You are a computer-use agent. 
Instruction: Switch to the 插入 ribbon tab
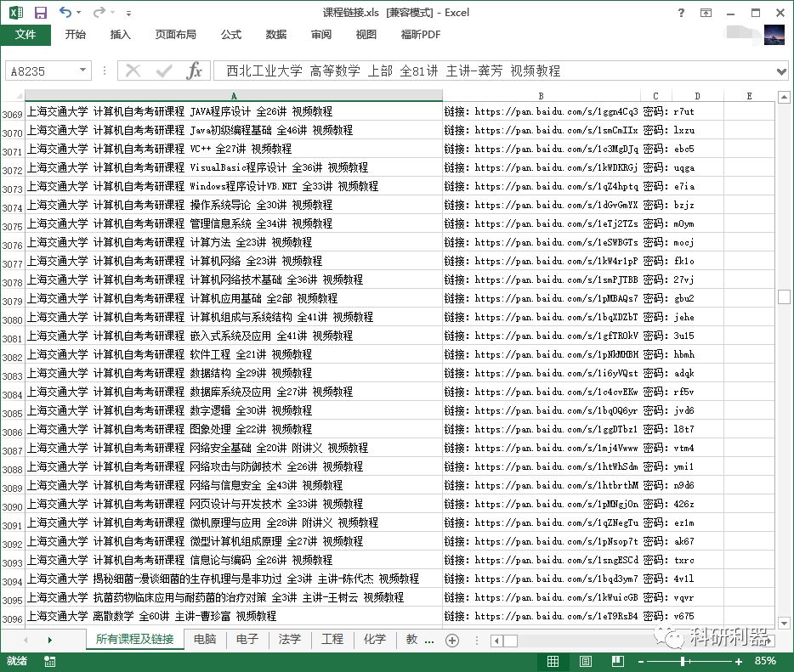[120, 35]
